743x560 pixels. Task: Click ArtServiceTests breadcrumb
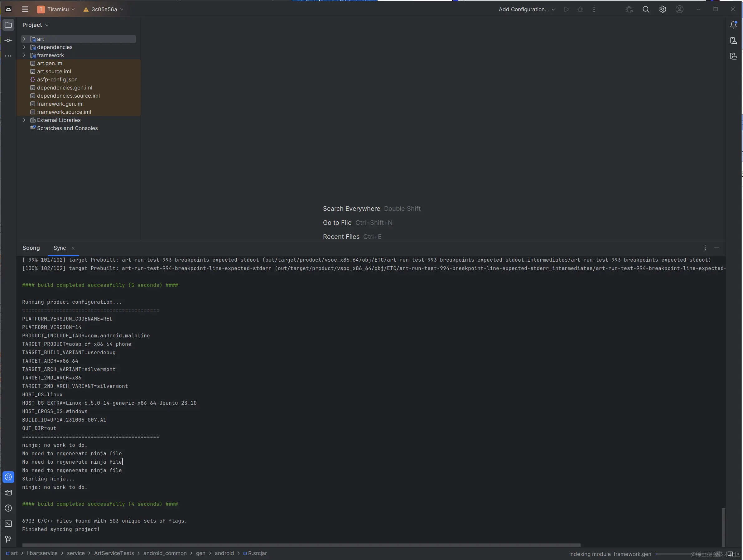[x=114, y=553]
